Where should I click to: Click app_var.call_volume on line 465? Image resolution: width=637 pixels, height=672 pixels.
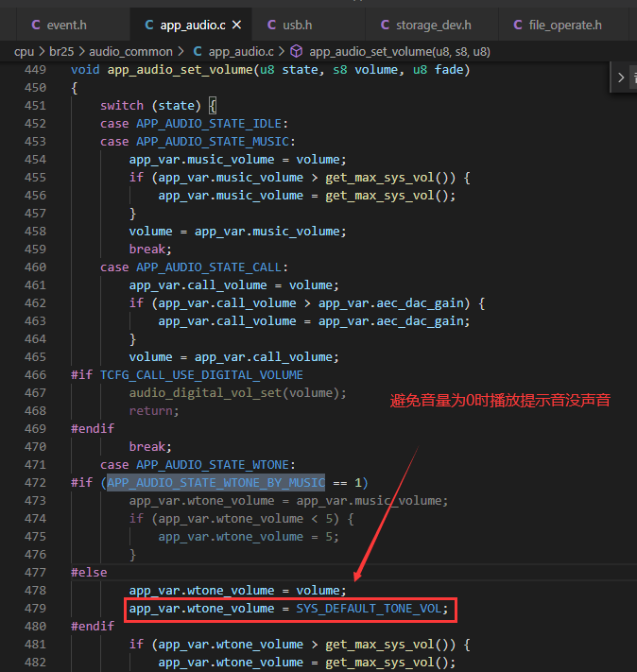coord(263,357)
